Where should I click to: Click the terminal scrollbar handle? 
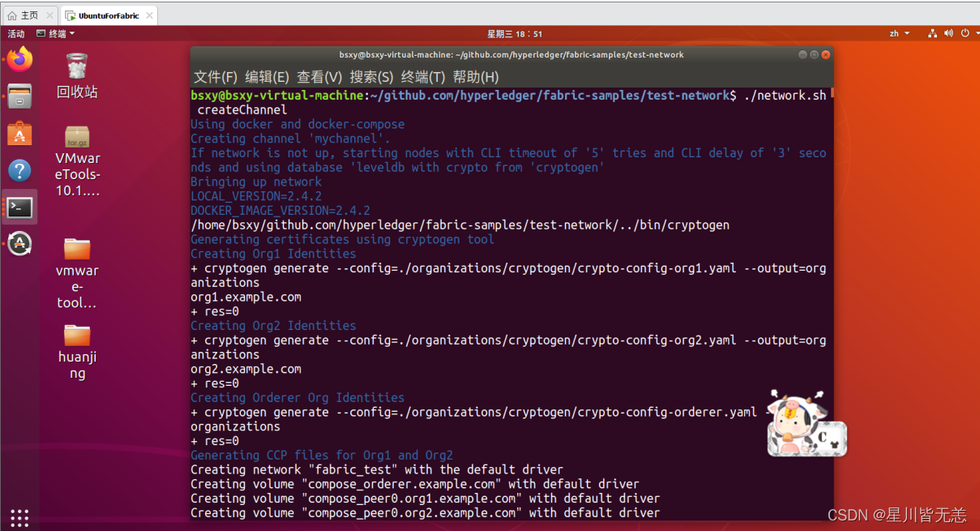pyautogui.click(x=832, y=92)
